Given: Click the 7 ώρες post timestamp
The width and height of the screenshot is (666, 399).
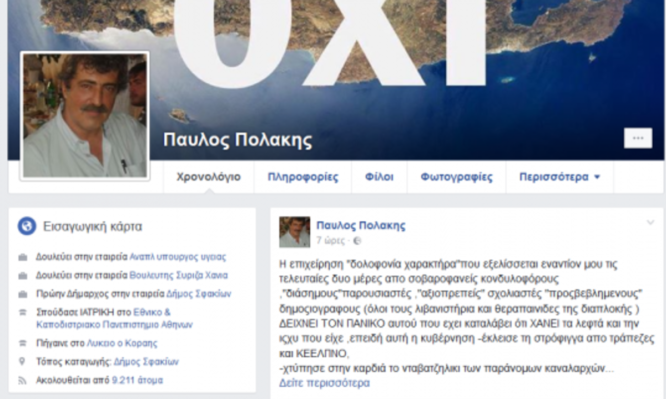Looking at the screenshot, I should tap(331, 241).
